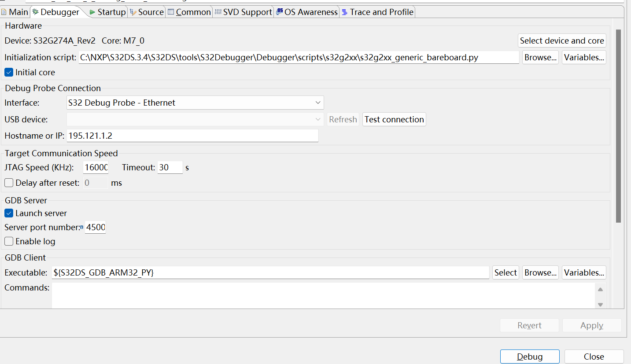The height and width of the screenshot is (364, 631).
Task: Click the OS Awareness tab icon
Action: 279,12
